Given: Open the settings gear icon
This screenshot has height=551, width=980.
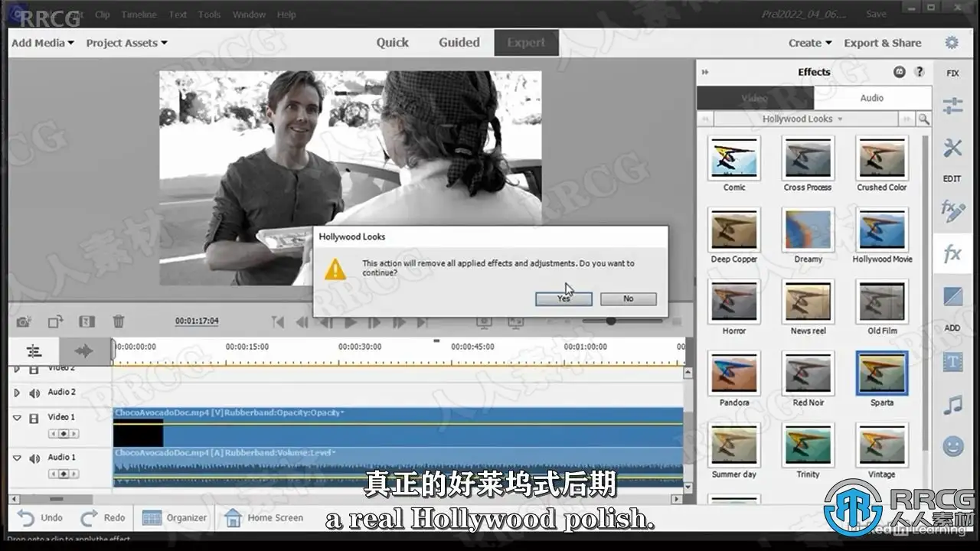Looking at the screenshot, I should [952, 43].
